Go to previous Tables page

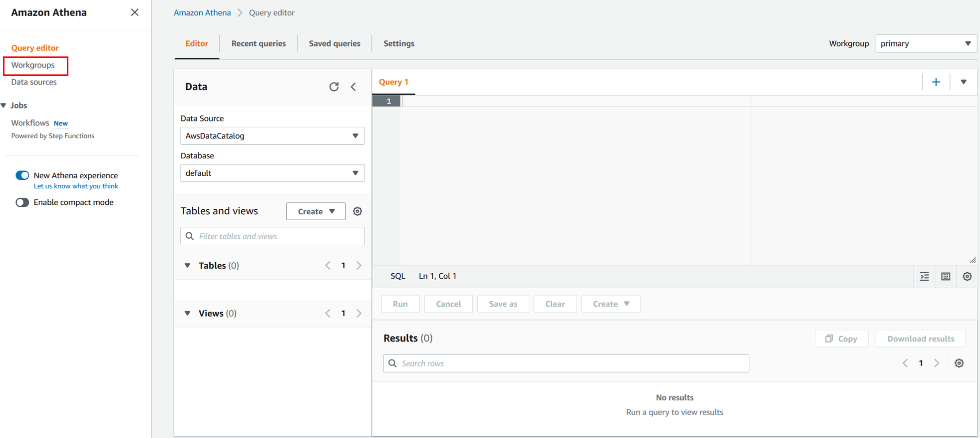tap(327, 266)
